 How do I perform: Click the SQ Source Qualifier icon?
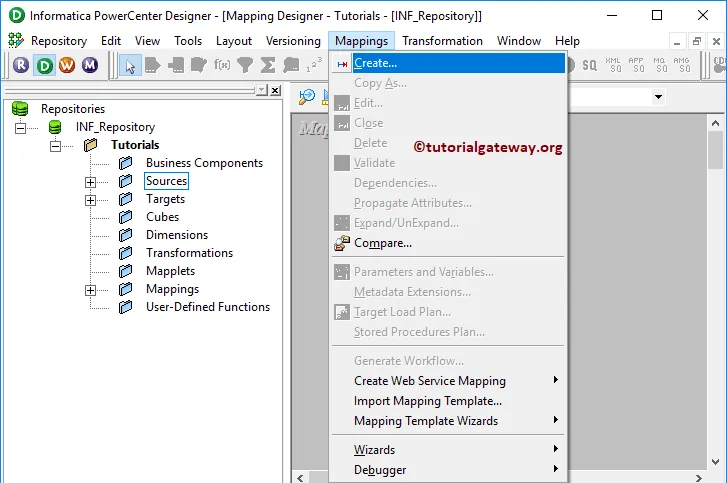pyautogui.click(x=589, y=65)
